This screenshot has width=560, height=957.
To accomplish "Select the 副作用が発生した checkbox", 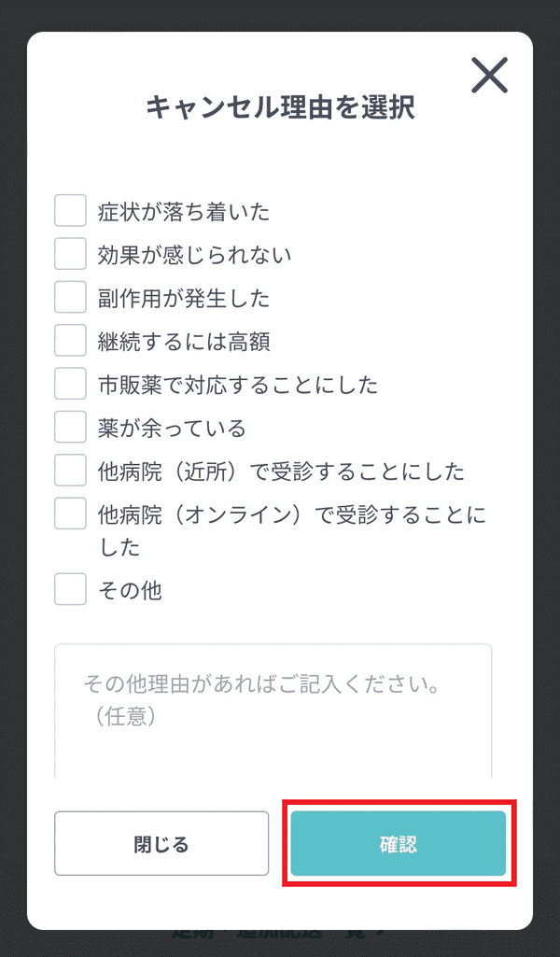I will pyautogui.click(x=70, y=297).
